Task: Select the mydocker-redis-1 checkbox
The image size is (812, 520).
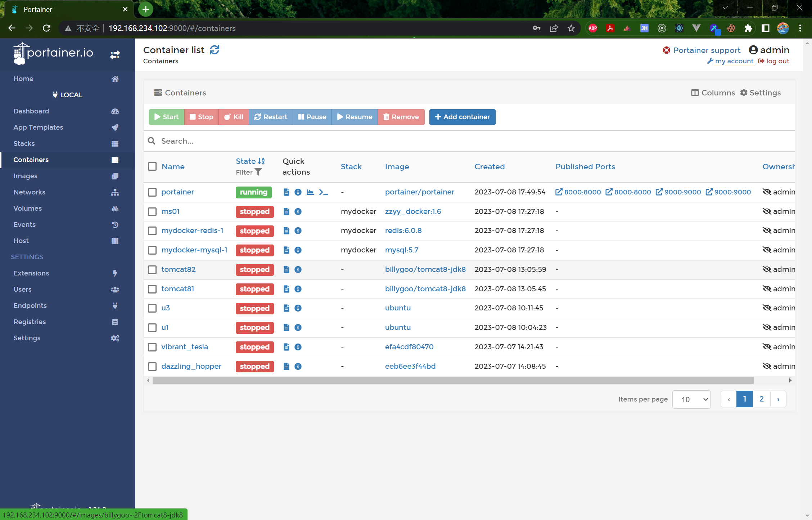Action: [152, 230]
